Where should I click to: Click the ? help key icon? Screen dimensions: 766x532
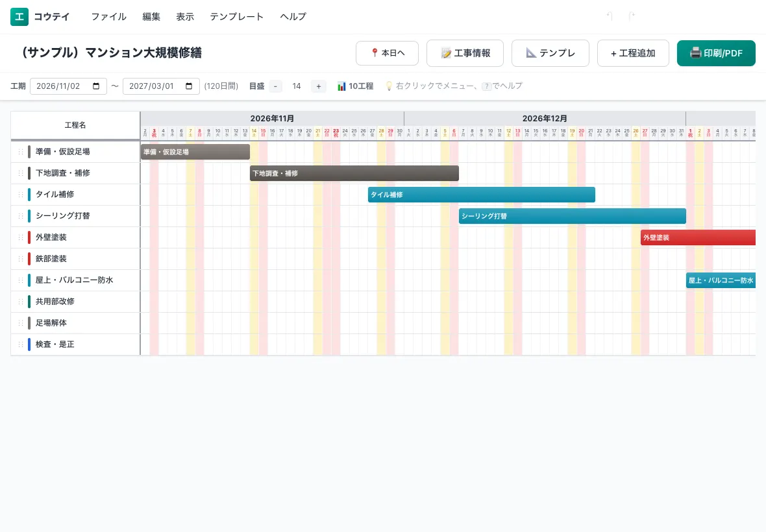tap(487, 86)
